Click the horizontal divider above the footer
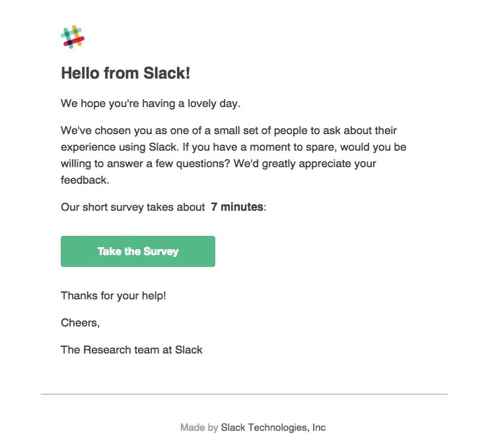This screenshot has height=448, width=486. coord(244,394)
